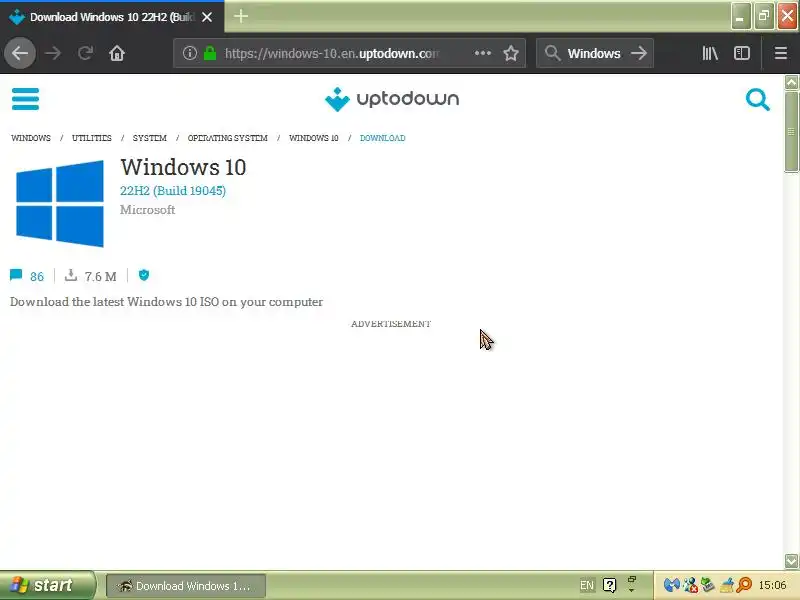Click the blue security shield badge
The height and width of the screenshot is (600, 800).
click(144, 276)
